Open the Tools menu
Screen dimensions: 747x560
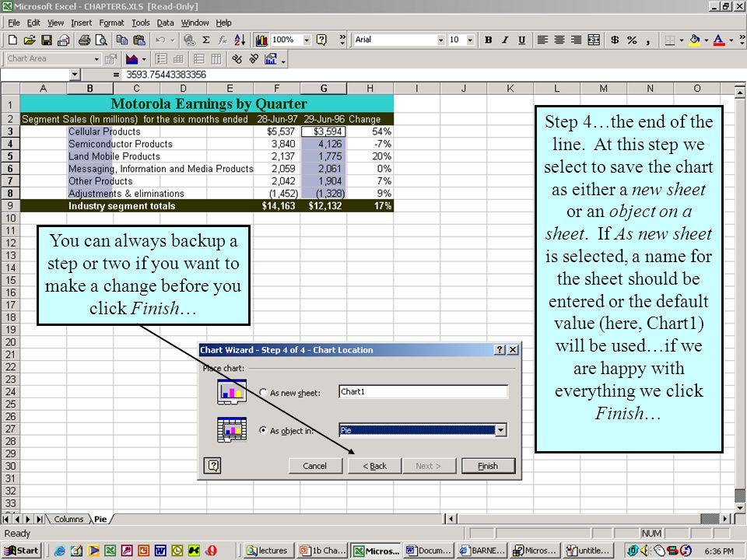141,23
